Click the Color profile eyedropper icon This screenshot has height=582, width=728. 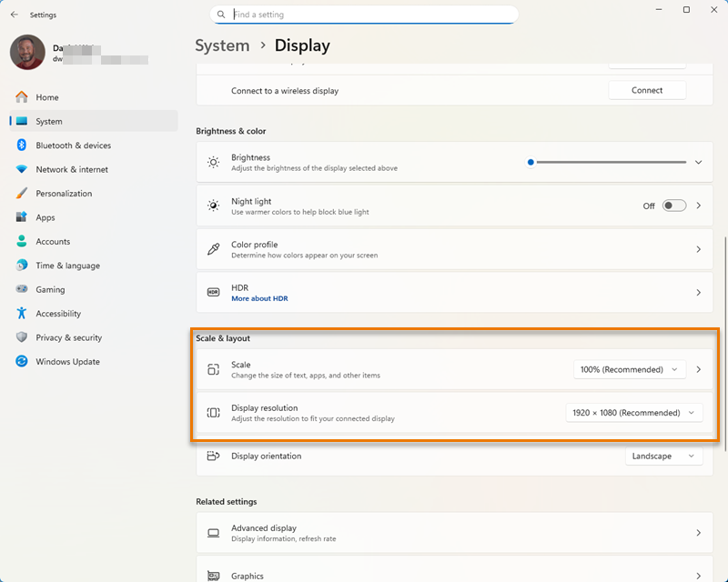coord(214,249)
